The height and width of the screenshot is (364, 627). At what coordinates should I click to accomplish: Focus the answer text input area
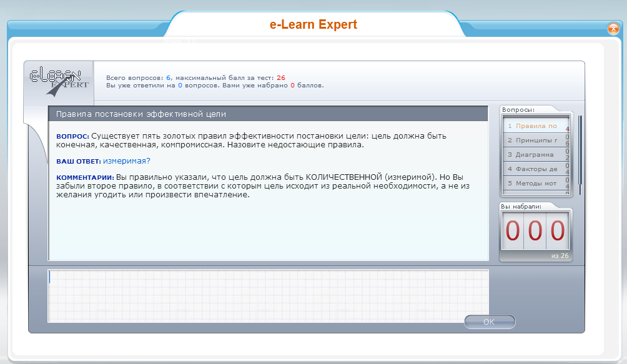click(269, 296)
